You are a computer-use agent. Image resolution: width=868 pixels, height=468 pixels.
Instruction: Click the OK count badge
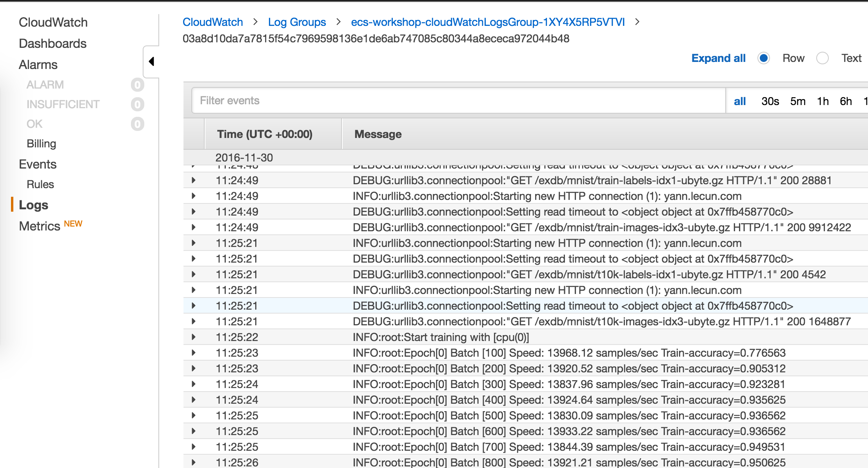click(137, 124)
